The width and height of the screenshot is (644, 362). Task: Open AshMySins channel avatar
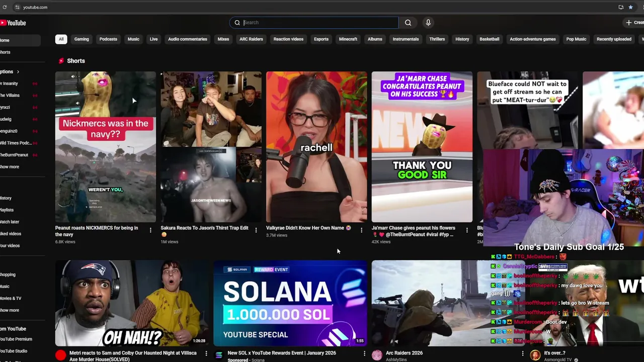click(x=377, y=355)
